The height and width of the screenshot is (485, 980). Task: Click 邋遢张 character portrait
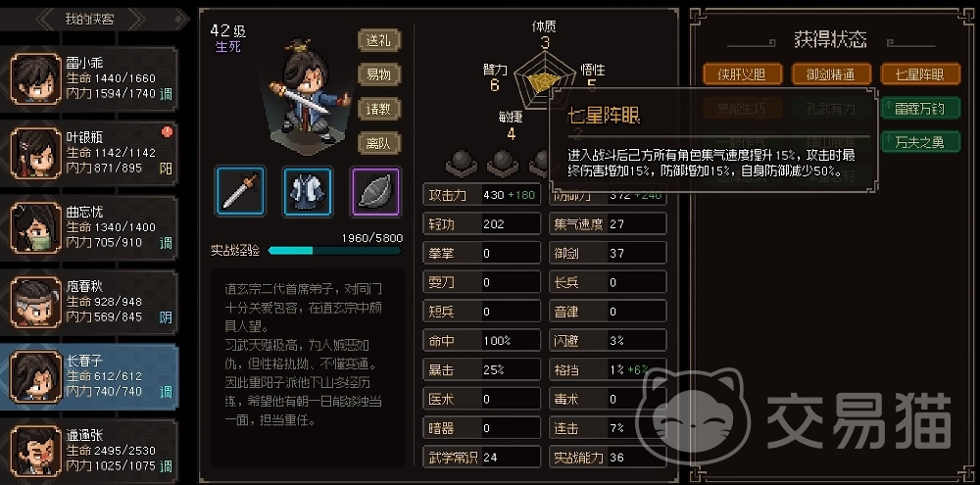pos(36,450)
